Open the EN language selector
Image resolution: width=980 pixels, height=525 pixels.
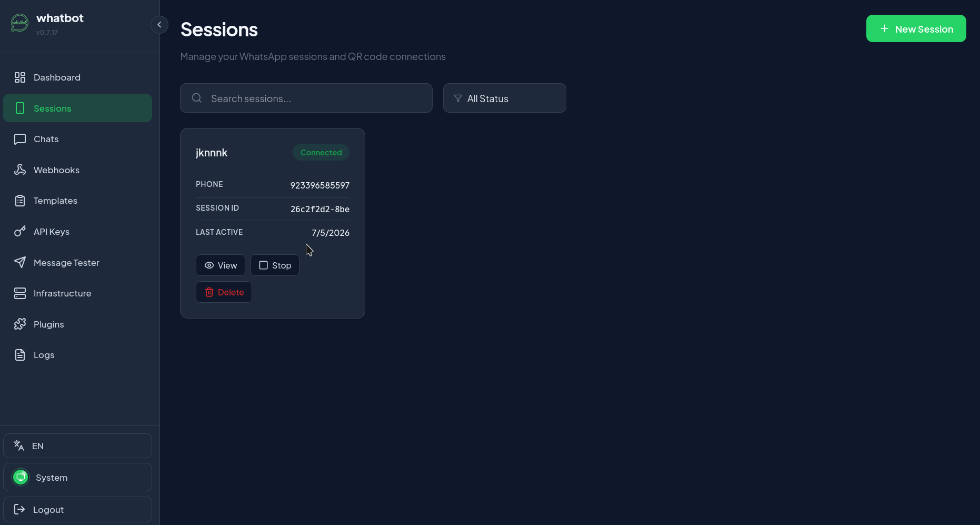click(78, 446)
